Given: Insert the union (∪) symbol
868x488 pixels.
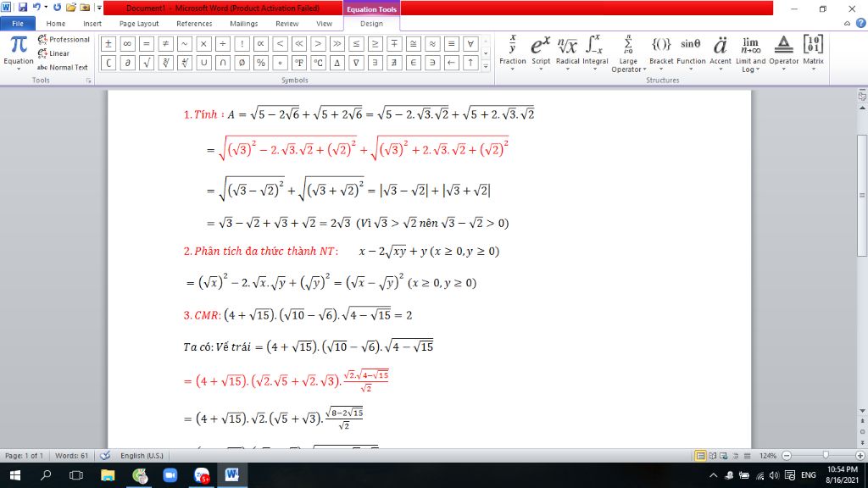Looking at the screenshot, I should click(203, 63).
